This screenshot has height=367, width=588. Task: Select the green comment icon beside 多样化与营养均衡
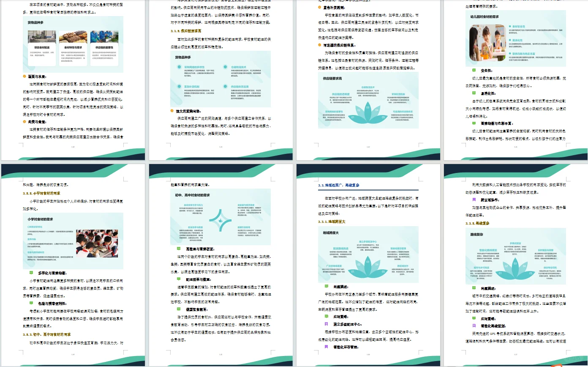[x=31, y=273]
